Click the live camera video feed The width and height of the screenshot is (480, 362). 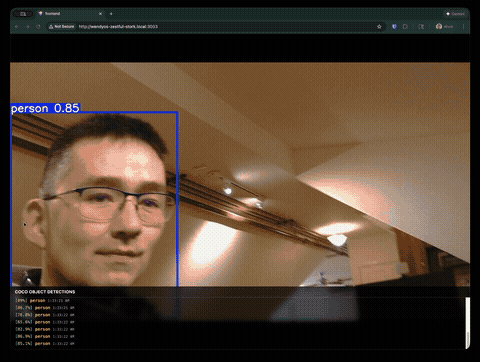tap(240, 174)
